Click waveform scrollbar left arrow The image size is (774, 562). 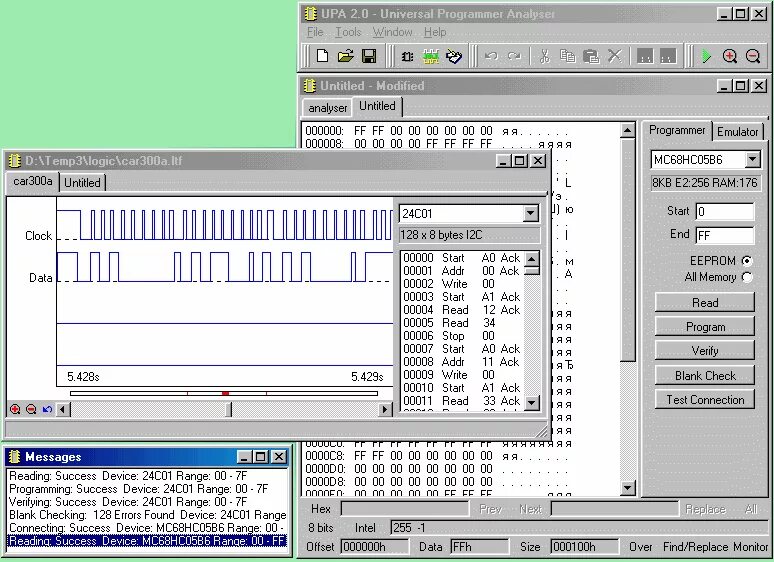coord(63,410)
